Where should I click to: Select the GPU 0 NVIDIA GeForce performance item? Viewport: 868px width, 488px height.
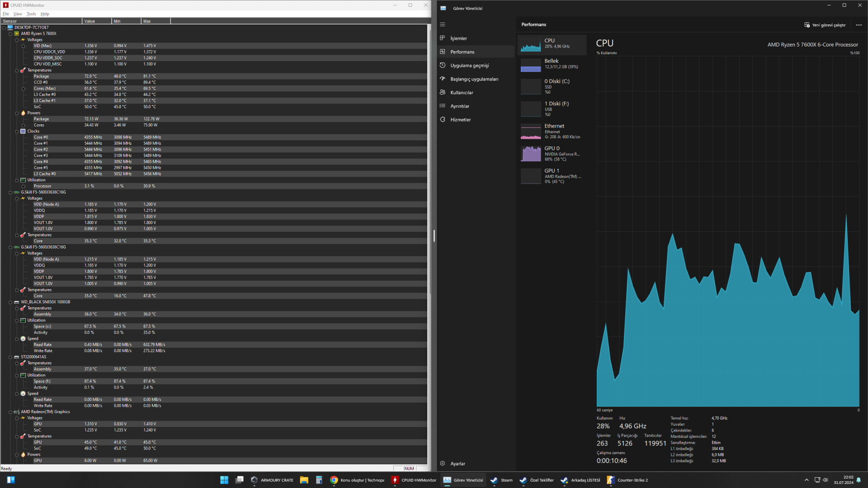(552, 154)
